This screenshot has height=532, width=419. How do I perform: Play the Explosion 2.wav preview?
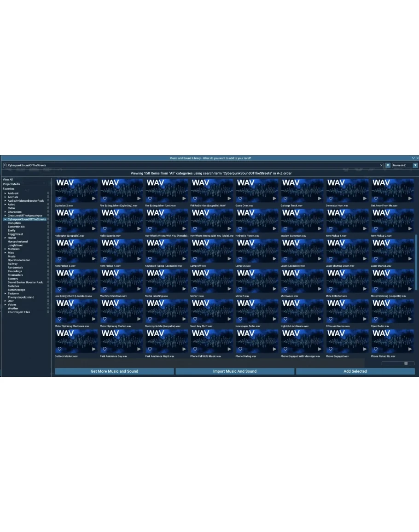[x=94, y=199]
